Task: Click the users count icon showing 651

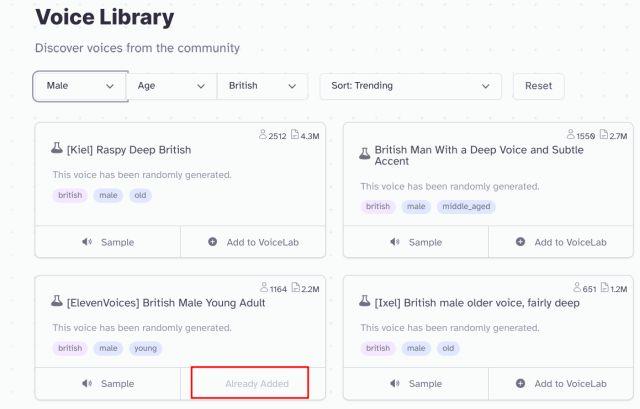Action: coord(577,289)
